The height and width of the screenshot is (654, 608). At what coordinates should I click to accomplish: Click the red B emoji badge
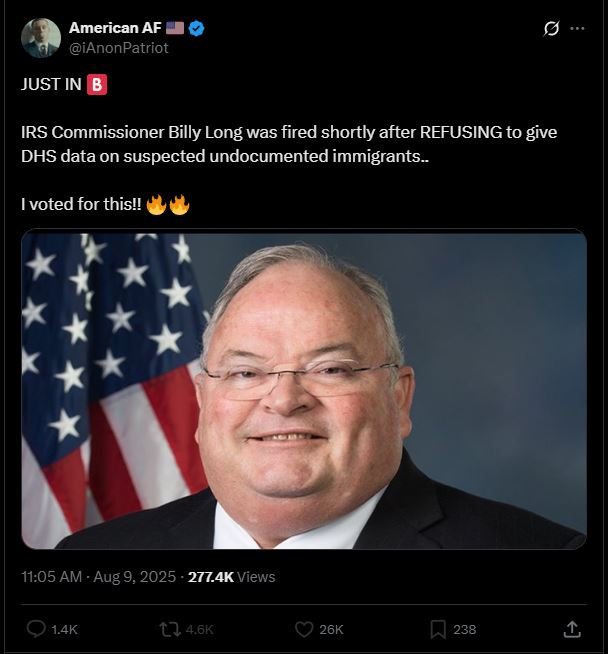[x=97, y=85]
